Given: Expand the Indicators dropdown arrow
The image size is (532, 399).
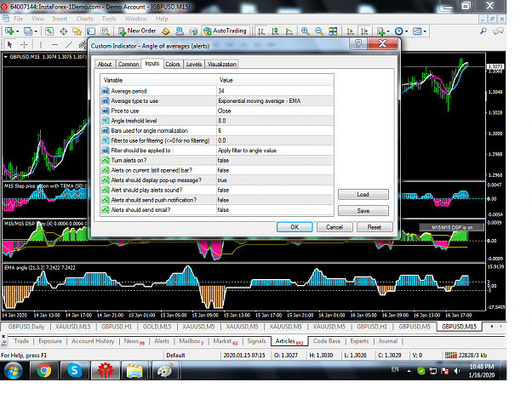Looking at the screenshot, I should (x=388, y=31).
